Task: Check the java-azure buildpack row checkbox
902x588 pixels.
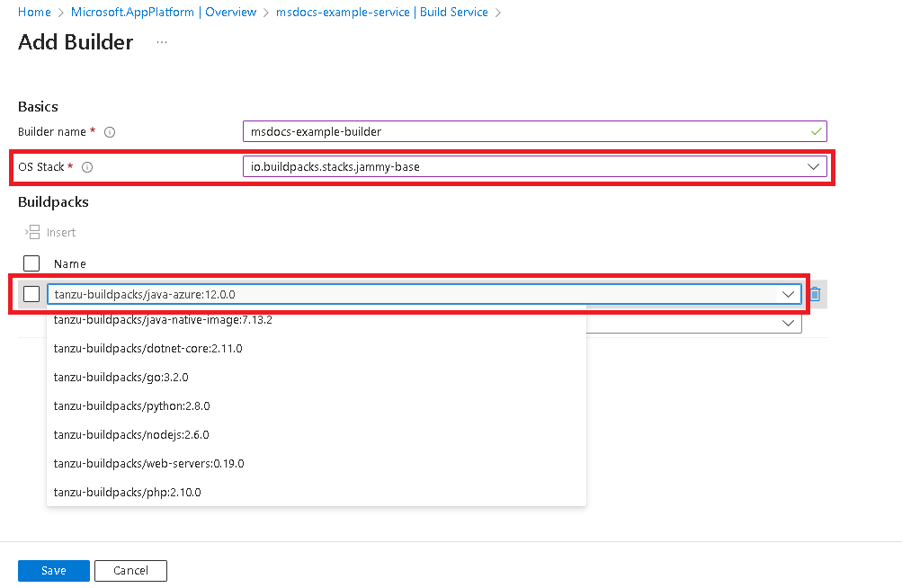Action: tap(31, 294)
